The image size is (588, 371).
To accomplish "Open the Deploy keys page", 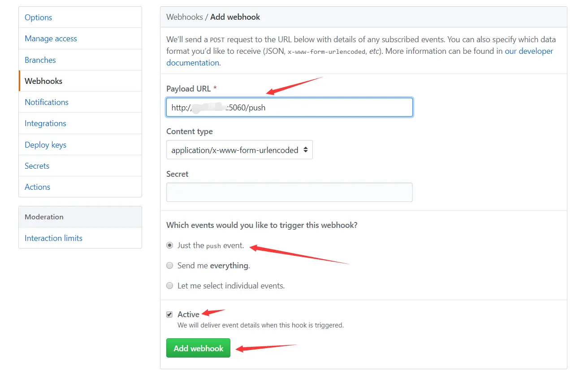I will point(45,145).
